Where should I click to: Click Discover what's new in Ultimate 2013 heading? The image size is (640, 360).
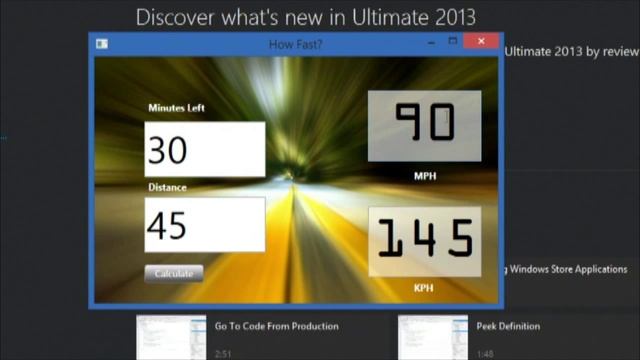(x=306, y=18)
